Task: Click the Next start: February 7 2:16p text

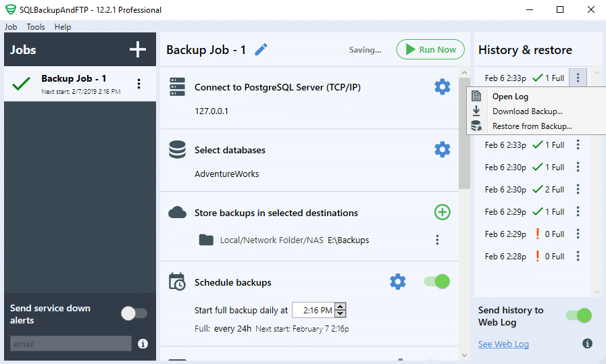Action: (302, 329)
